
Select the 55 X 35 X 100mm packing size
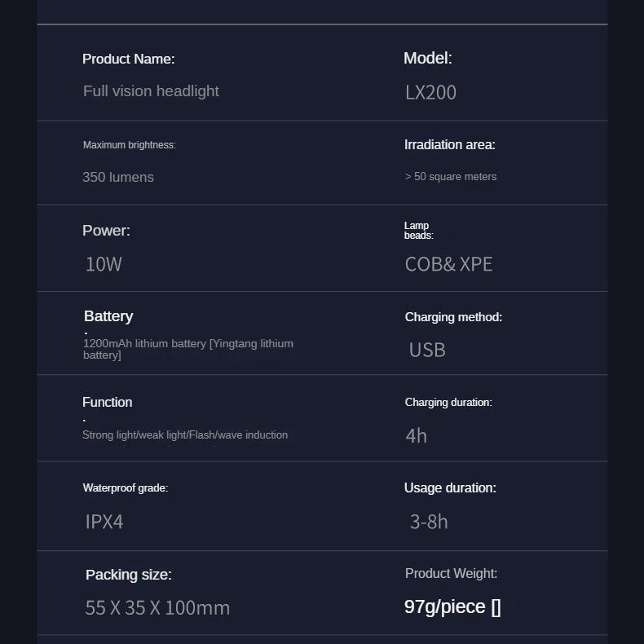(x=157, y=608)
